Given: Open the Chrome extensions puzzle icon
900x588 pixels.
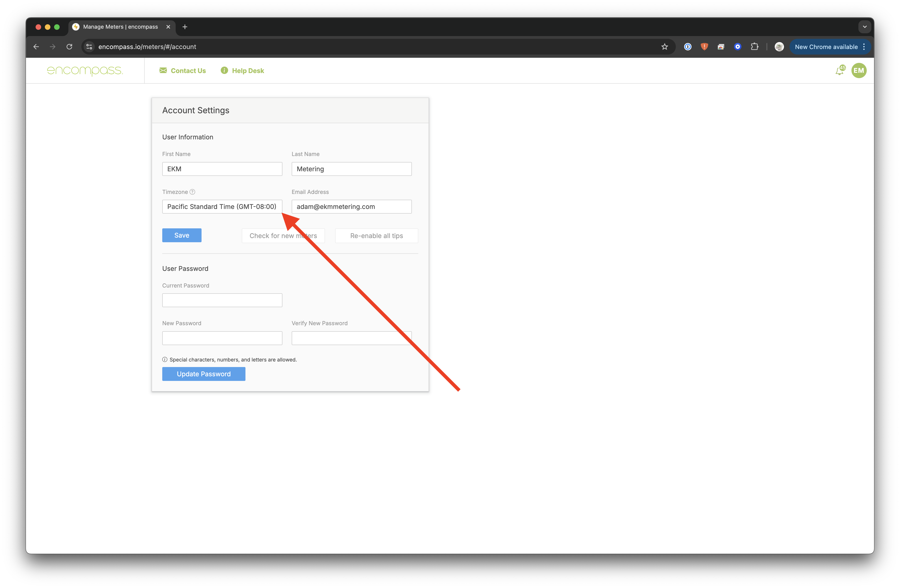Looking at the screenshot, I should pos(754,47).
